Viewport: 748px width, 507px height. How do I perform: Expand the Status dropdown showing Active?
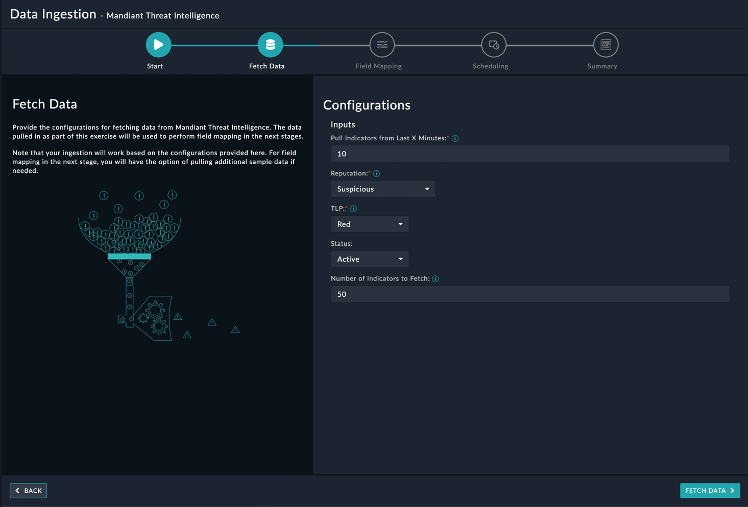[x=369, y=259]
